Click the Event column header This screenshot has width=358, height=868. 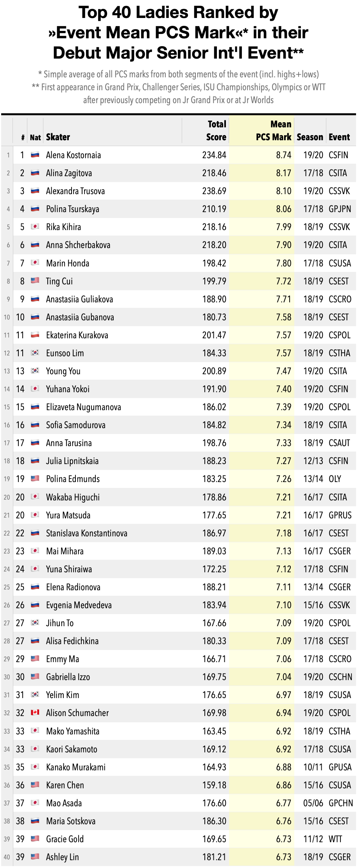pos(339,137)
